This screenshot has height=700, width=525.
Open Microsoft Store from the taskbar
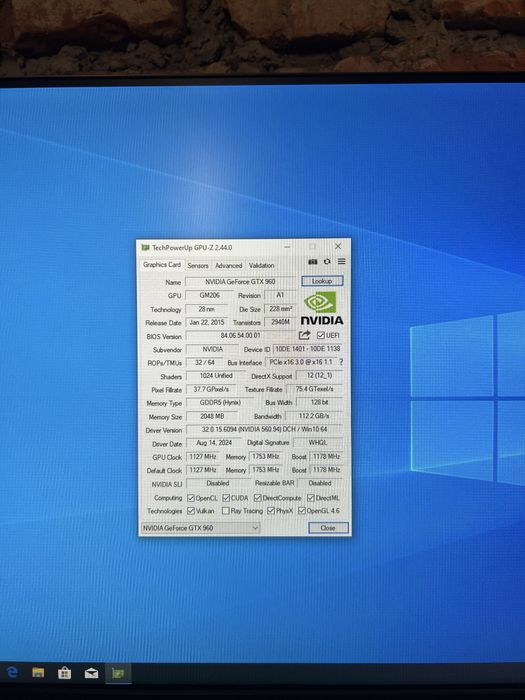click(65, 673)
